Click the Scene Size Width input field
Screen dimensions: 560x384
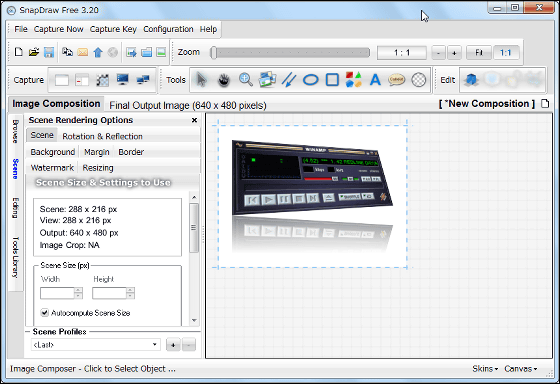[57, 293]
